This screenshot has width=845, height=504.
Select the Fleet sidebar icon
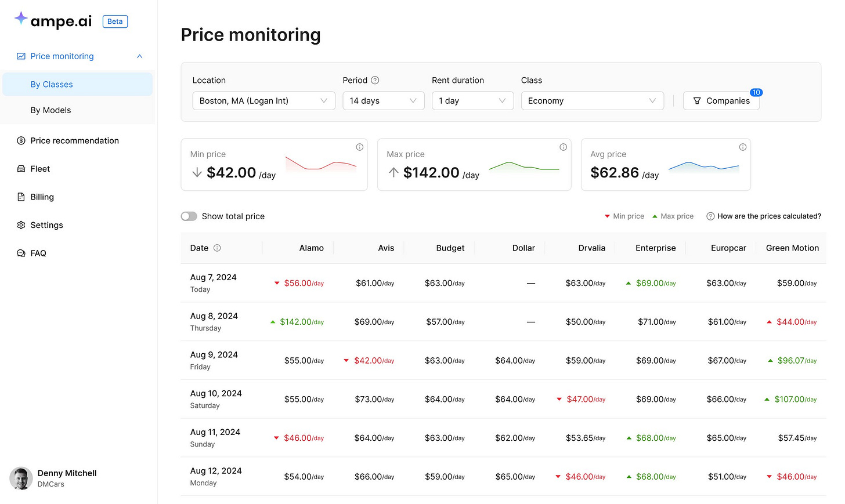pyautogui.click(x=21, y=169)
